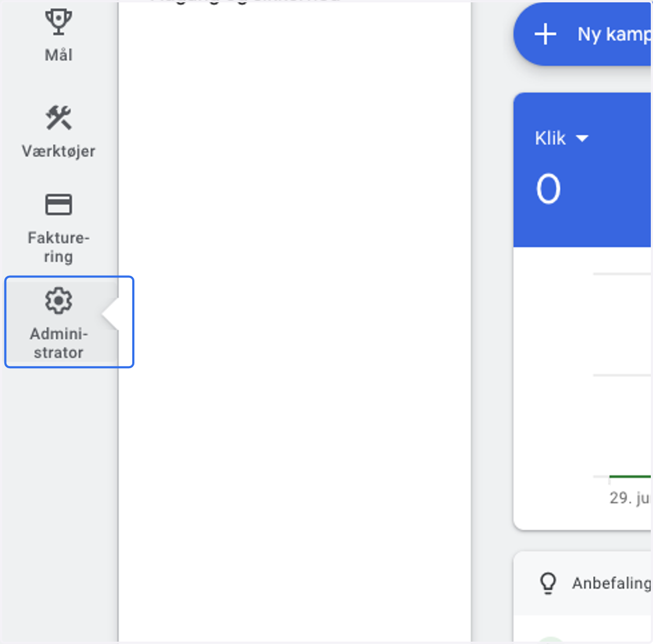Click the Klik value 0
The width and height of the screenshot is (653, 644).
point(548,189)
